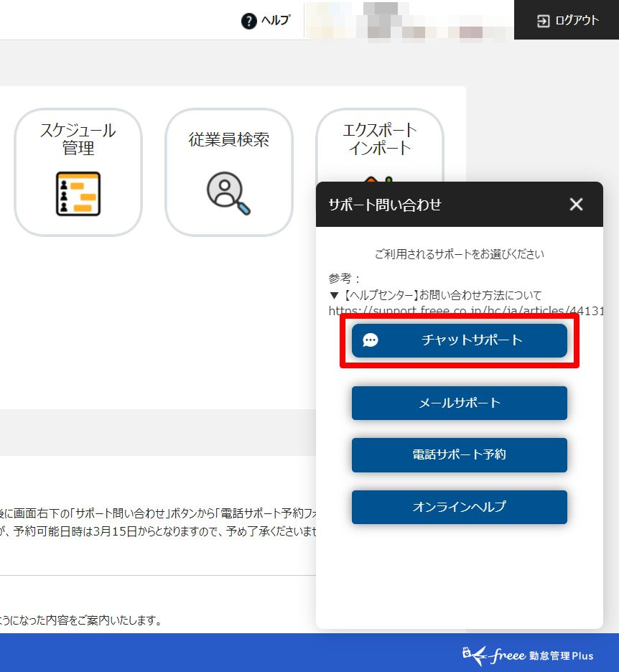The height and width of the screenshot is (672, 619).
Task: Open 電話サポート予約
Action: 460,454
